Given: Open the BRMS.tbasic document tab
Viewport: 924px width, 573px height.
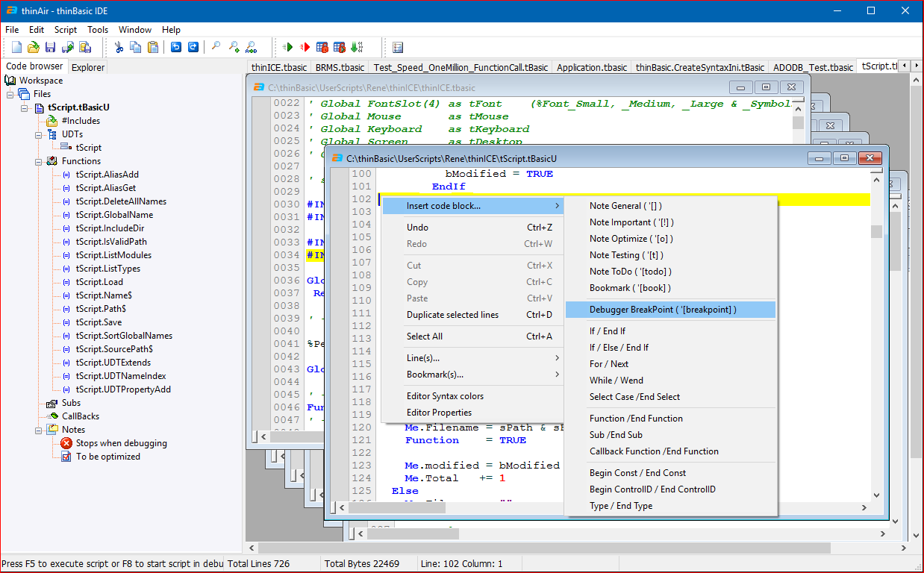Looking at the screenshot, I should [x=340, y=67].
